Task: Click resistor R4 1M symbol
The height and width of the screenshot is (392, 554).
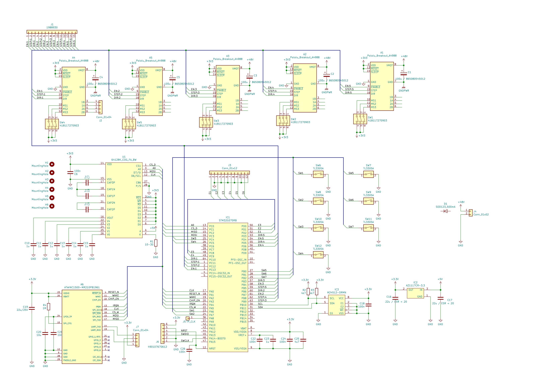Action: 49,307
